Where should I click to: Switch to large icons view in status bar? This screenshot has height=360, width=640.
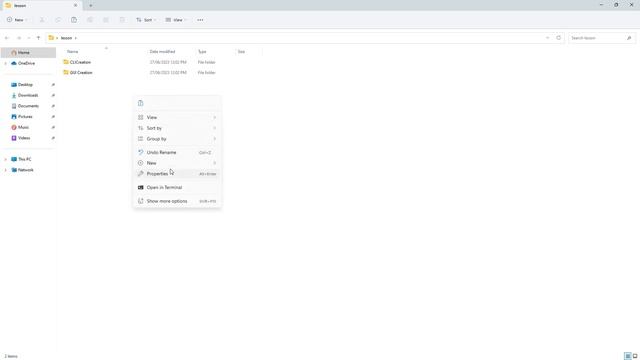635,356
